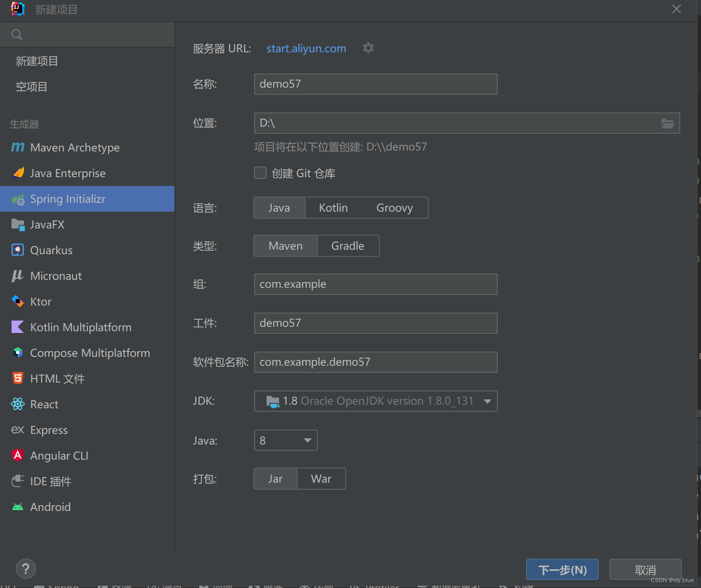Choose Maven Archetype generator
Screen dimensions: 701x588
pos(87,147)
